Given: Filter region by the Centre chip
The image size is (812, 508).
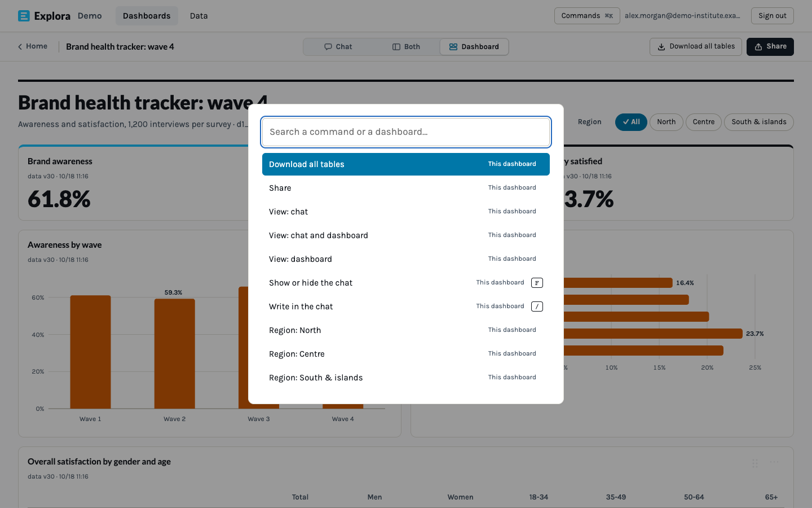Looking at the screenshot, I should point(703,122).
